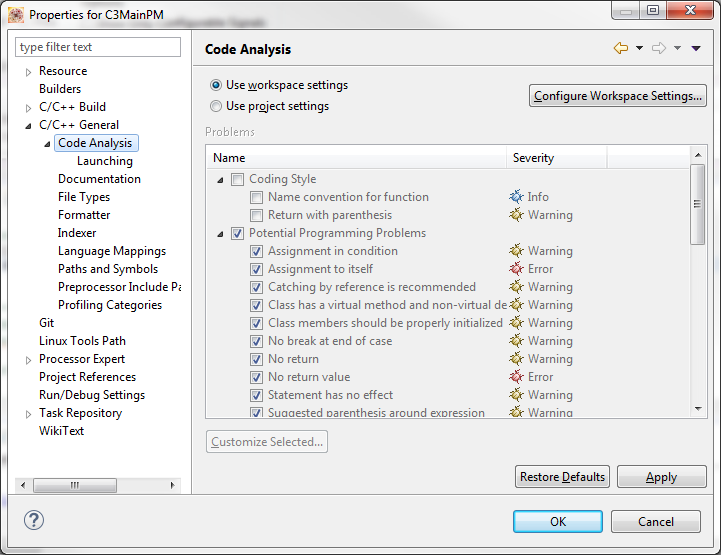Collapse the Potential Programming Problems group
This screenshot has height=555, width=721.
pyautogui.click(x=220, y=234)
